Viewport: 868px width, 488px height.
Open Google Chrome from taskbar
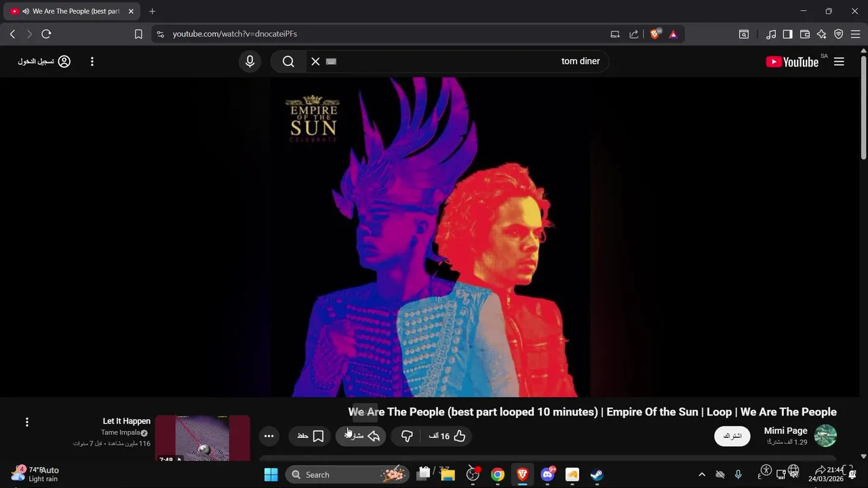(498, 474)
